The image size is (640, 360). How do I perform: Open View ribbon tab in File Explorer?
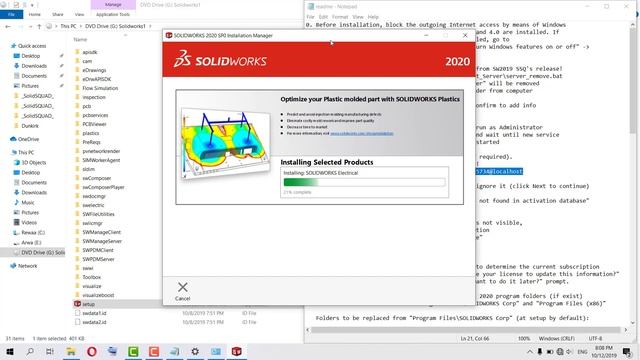pyautogui.click(x=79, y=14)
